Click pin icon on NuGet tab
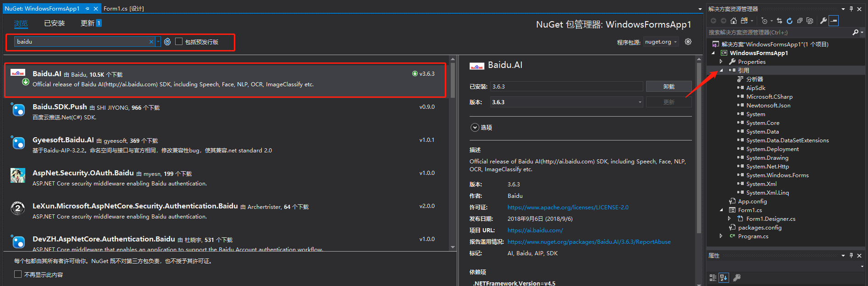868x286 pixels. (87, 8)
